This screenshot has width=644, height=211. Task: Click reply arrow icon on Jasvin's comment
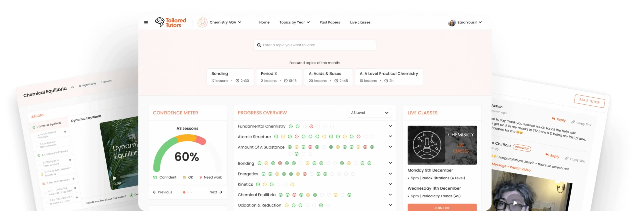pos(553,118)
